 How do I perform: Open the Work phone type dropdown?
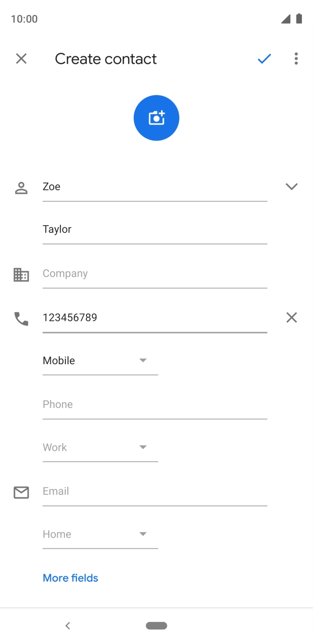(x=100, y=448)
